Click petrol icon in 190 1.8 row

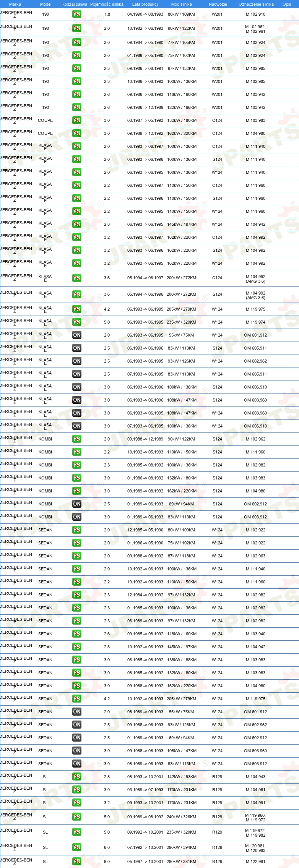[x=76, y=14]
